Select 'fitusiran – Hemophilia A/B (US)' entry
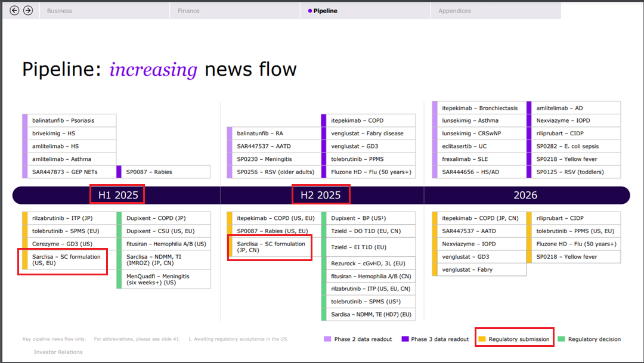Screen dimensions: 644x363 pos(163,244)
